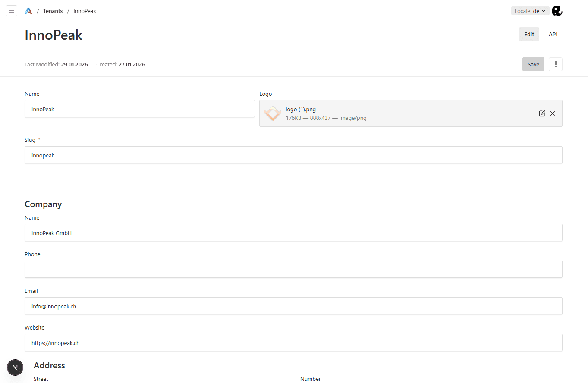Open the hamburger navigation menu
This screenshot has height=383, width=588.
12,11
